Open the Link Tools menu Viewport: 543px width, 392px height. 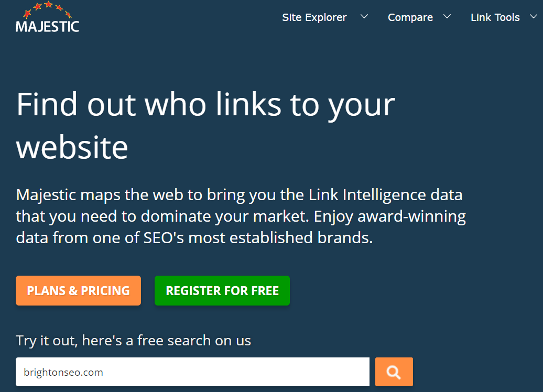coord(495,17)
